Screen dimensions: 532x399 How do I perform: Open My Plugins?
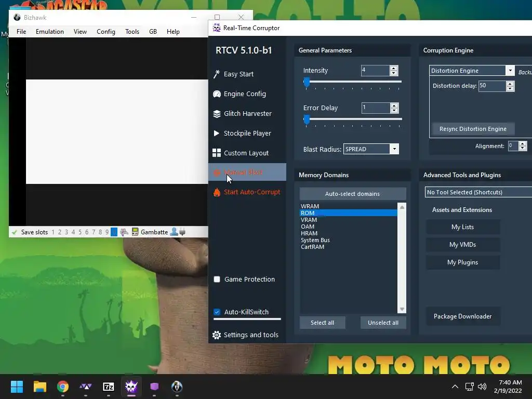(x=462, y=262)
